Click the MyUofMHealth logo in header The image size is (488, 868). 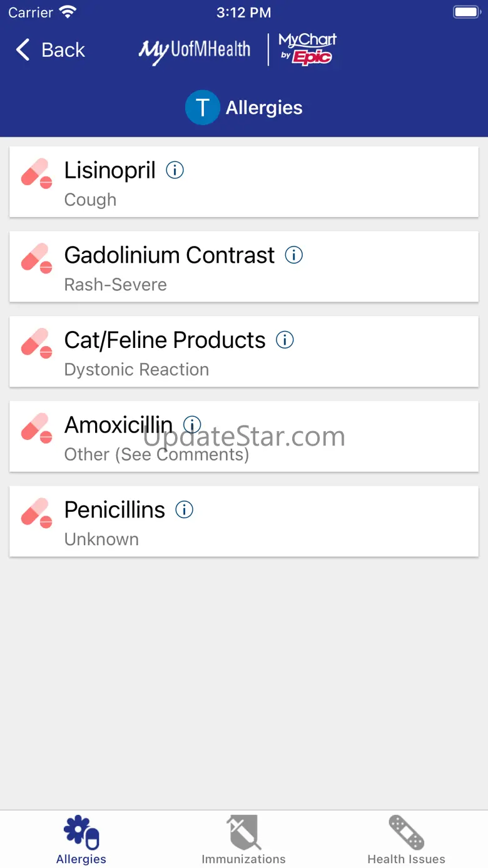195,50
